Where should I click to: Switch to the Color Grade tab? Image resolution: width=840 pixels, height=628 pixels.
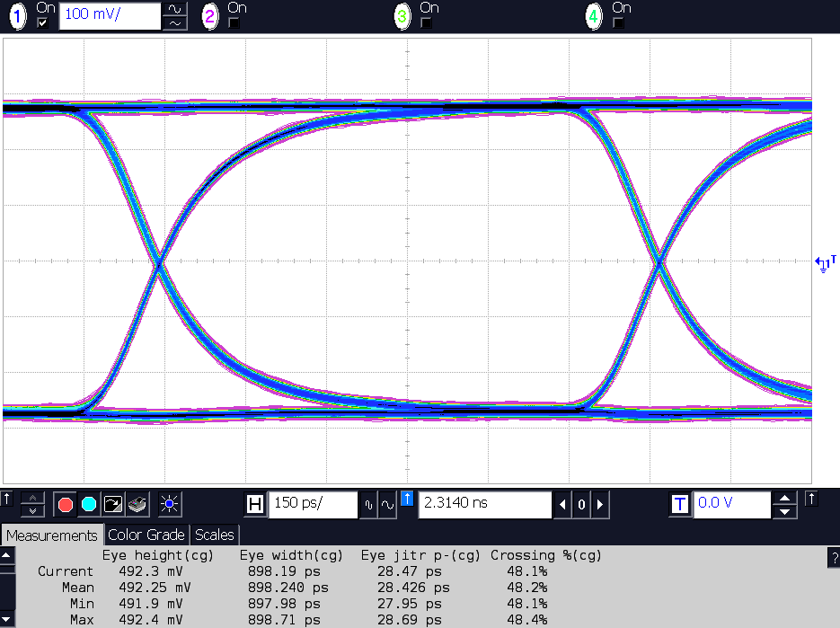(x=146, y=535)
